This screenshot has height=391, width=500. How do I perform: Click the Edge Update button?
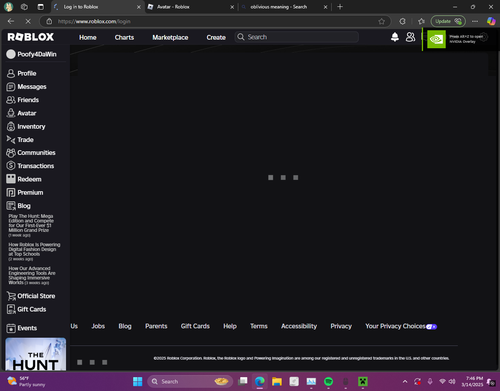pos(448,21)
